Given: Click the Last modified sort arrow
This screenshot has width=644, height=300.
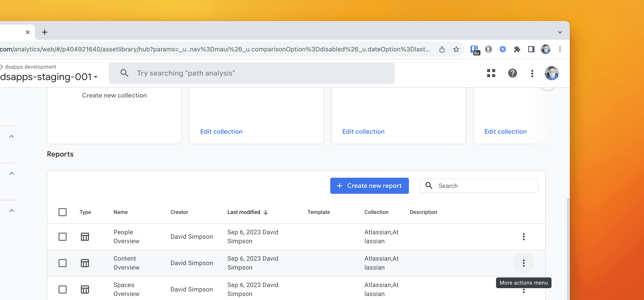Looking at the screenshot, I should (x=265, y=212).
